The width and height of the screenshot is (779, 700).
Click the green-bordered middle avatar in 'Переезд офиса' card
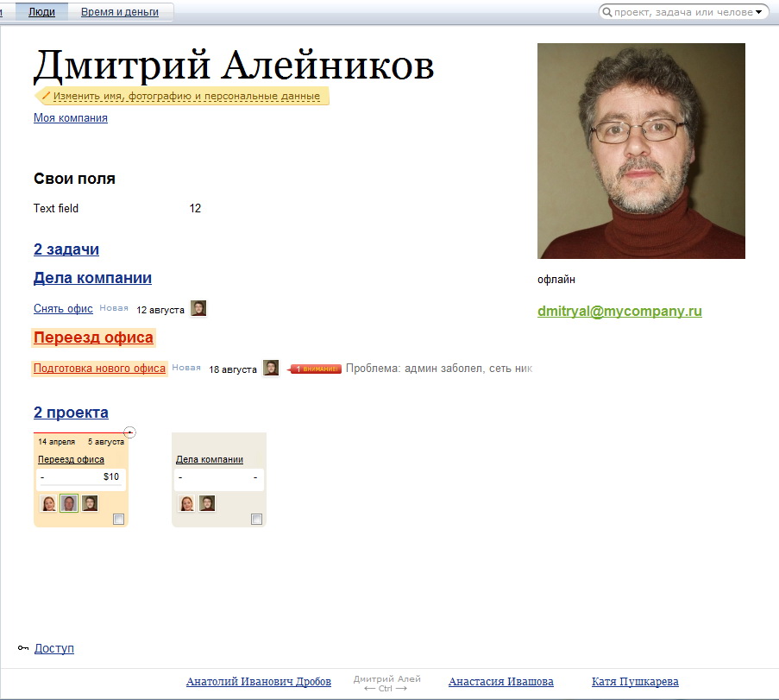coord(69,503)
